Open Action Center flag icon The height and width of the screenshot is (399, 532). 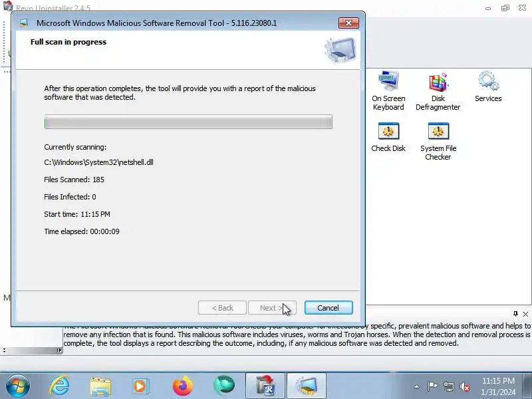pos(432,386)
